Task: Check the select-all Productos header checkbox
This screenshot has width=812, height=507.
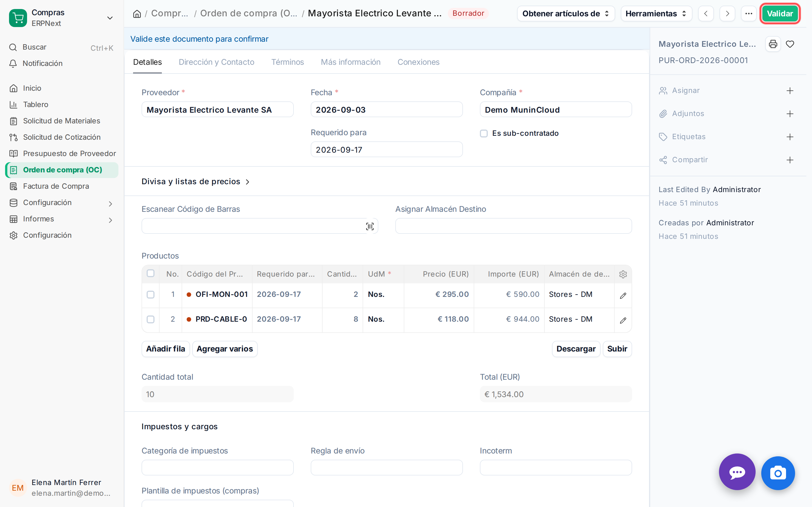Action: tap(151, 273)
